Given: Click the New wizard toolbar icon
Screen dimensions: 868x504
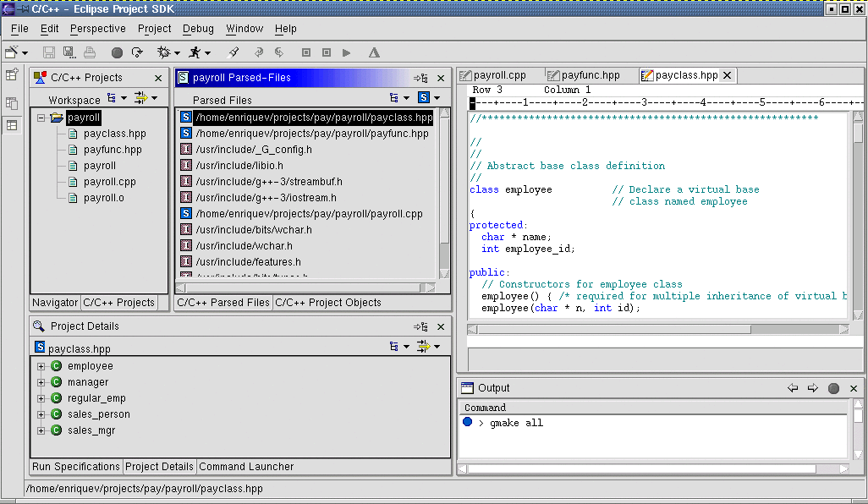Looking at the screenshot, I should pyautogui.click(x=12, y=52).
